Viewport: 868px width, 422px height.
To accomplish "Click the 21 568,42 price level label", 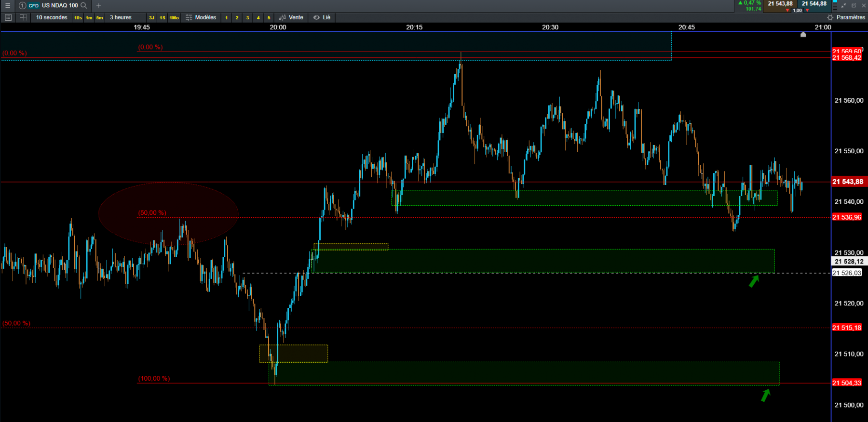I will (847, 58).
